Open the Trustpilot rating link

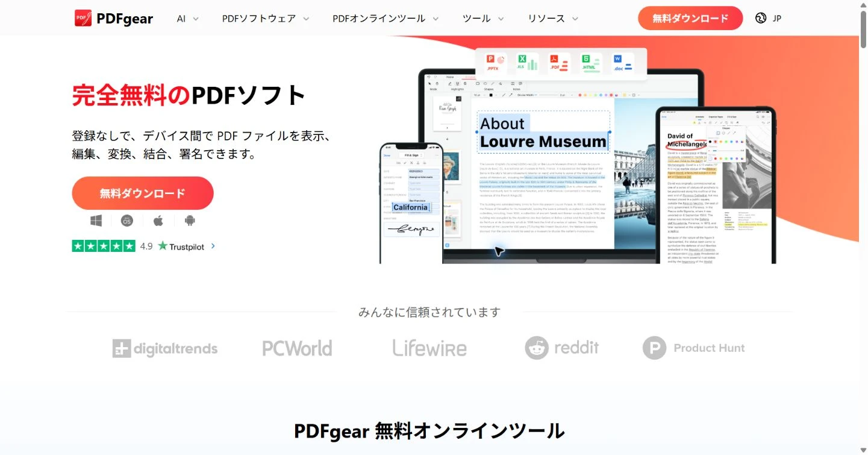181,246
